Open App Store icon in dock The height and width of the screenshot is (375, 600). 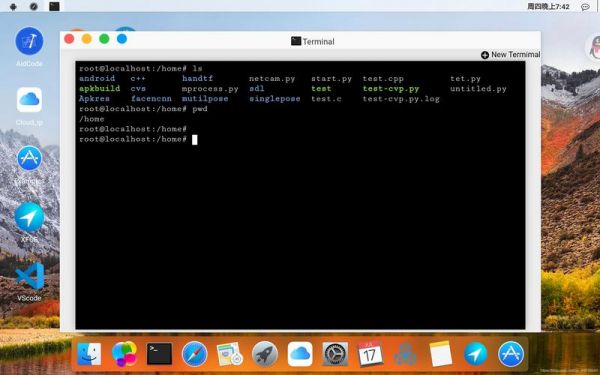[x=511, y=354]
